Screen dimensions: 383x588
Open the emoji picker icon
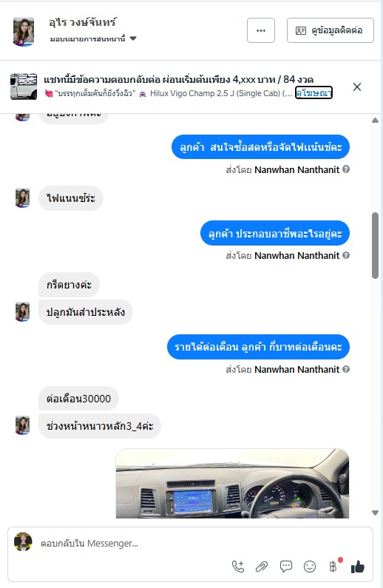pos(310,567)
